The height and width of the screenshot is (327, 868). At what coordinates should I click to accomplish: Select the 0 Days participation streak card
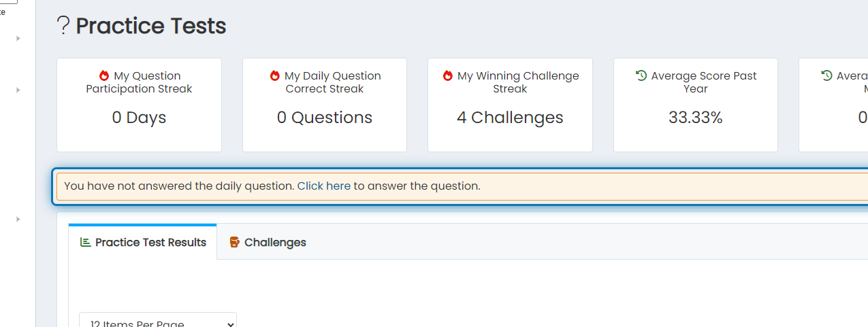pos(139,105)
